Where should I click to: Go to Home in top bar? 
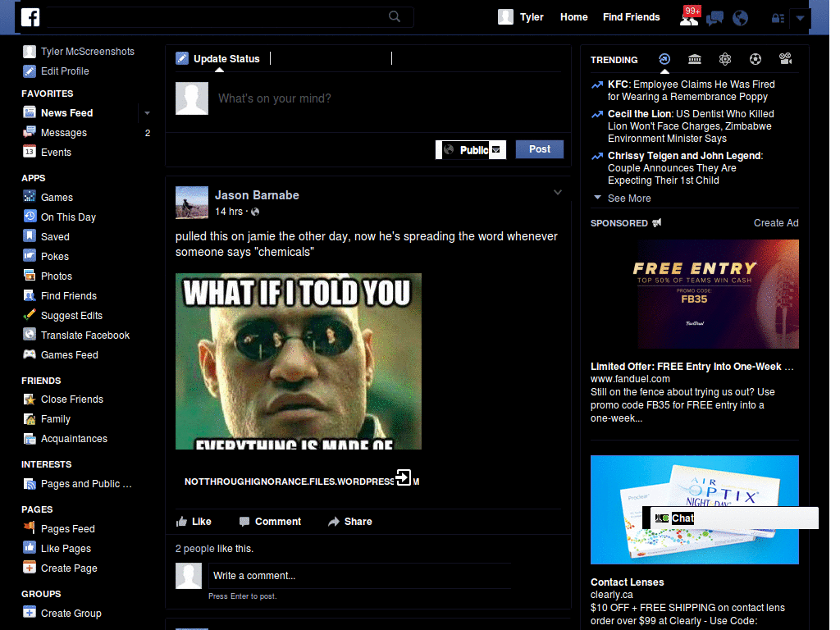(573, 17)
